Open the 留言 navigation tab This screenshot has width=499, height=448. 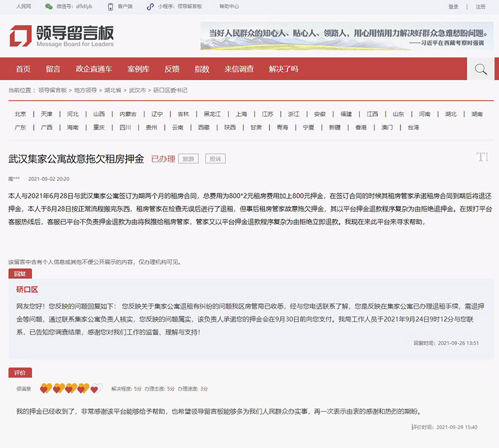click(53, 69)
